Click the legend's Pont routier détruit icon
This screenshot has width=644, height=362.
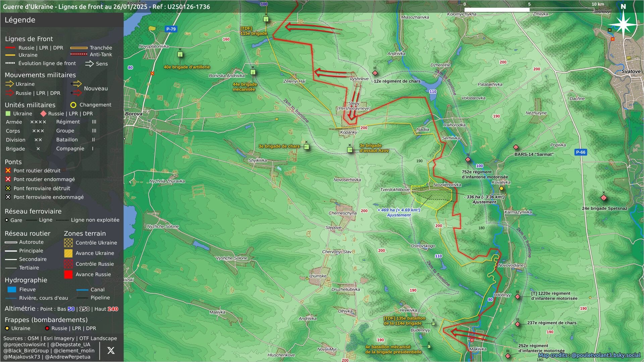(x=8, y=171)
